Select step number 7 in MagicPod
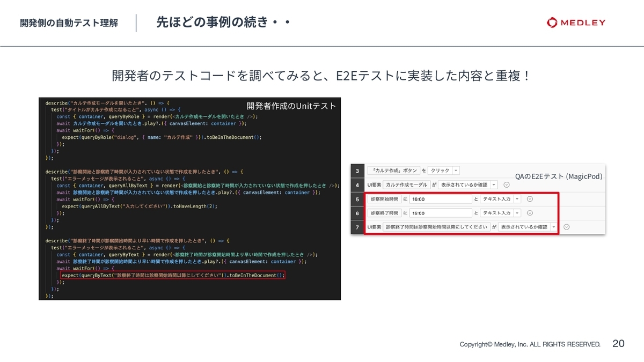The image size is (644, 362). (x=357, y=227)
